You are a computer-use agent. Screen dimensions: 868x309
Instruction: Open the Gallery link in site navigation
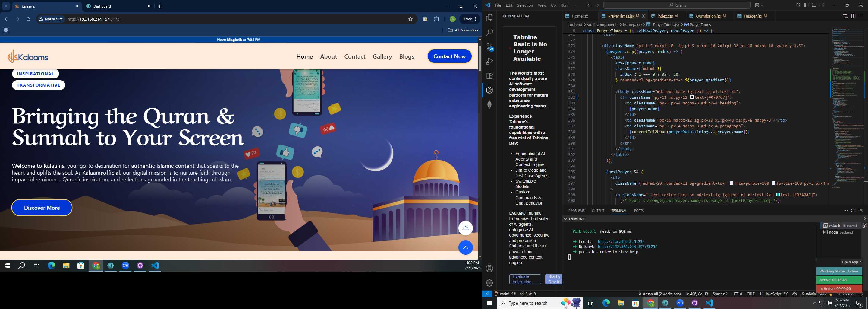click(382, 56)
